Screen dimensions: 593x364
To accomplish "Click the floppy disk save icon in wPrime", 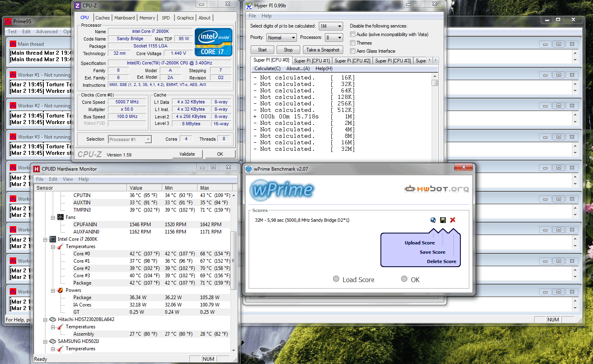I will [x=443, y=220].
